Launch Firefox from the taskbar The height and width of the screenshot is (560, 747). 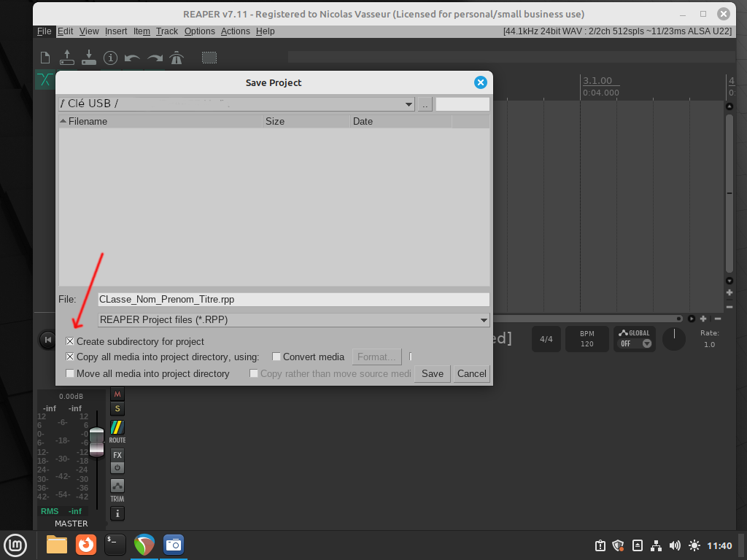[86, 545]
